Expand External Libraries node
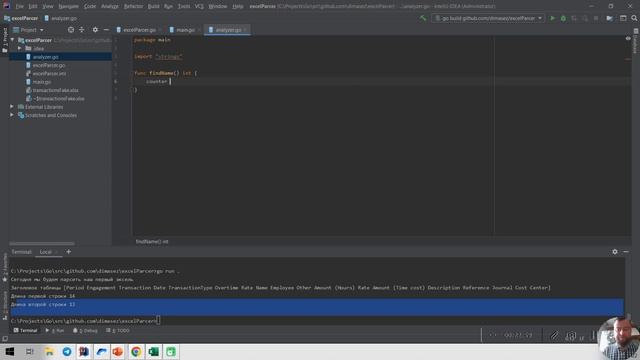640x360 pixels. (12, 107)
